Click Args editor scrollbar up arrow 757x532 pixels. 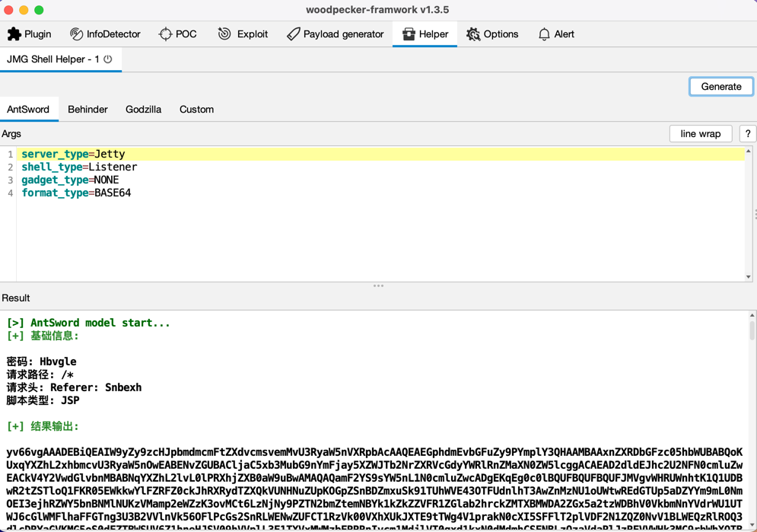pos(749,151)
